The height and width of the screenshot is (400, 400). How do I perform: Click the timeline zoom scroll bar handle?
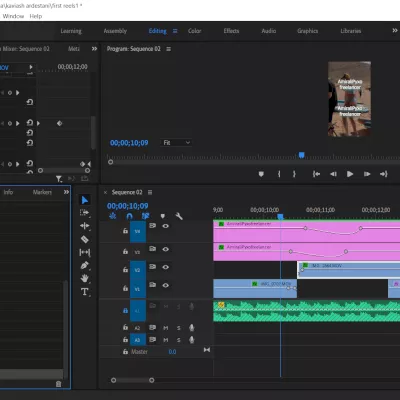(132, 380)
